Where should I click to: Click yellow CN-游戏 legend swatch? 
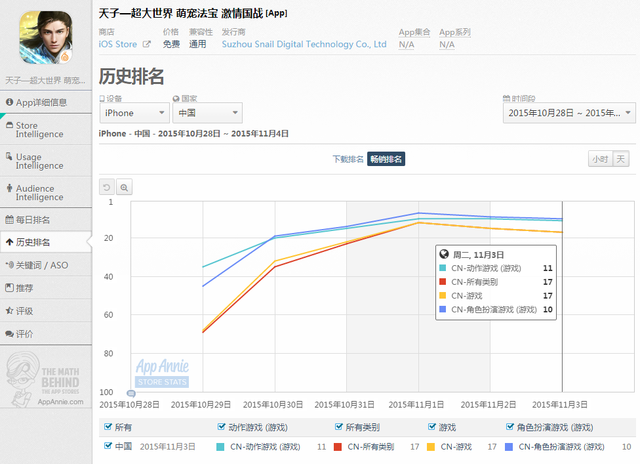coord(431,447)
